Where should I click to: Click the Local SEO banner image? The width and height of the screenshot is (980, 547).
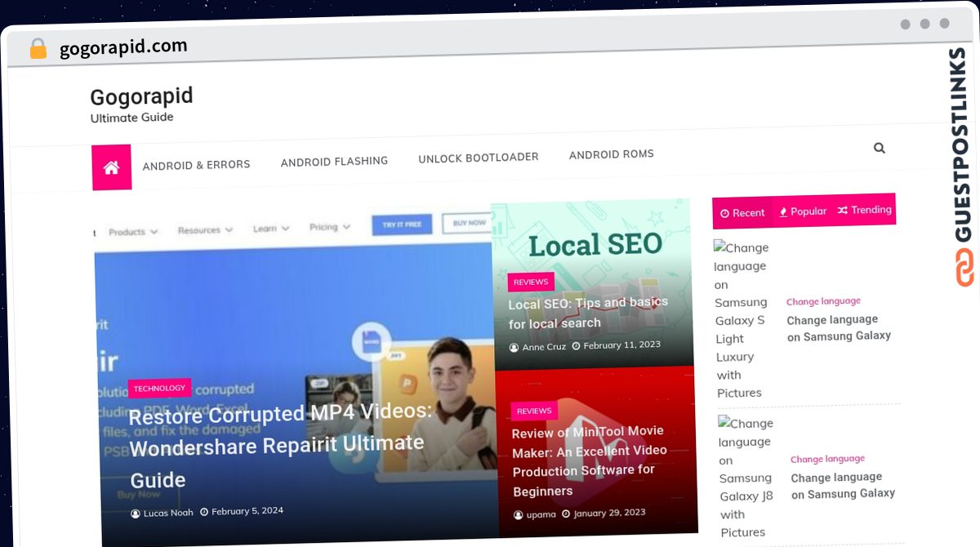click(593, 285)
